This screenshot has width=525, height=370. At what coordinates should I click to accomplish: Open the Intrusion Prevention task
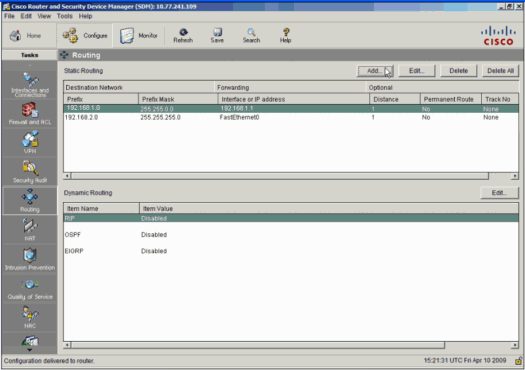point(30,259)
